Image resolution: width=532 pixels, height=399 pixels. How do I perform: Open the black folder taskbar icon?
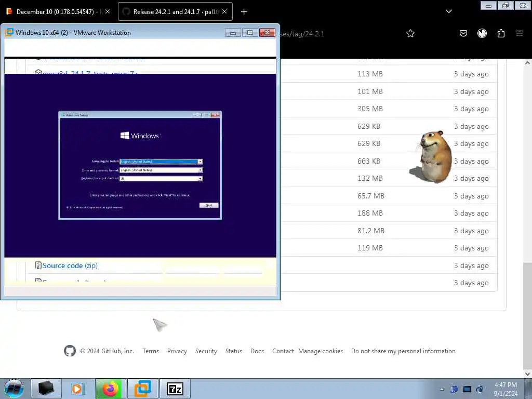point(46,389)
